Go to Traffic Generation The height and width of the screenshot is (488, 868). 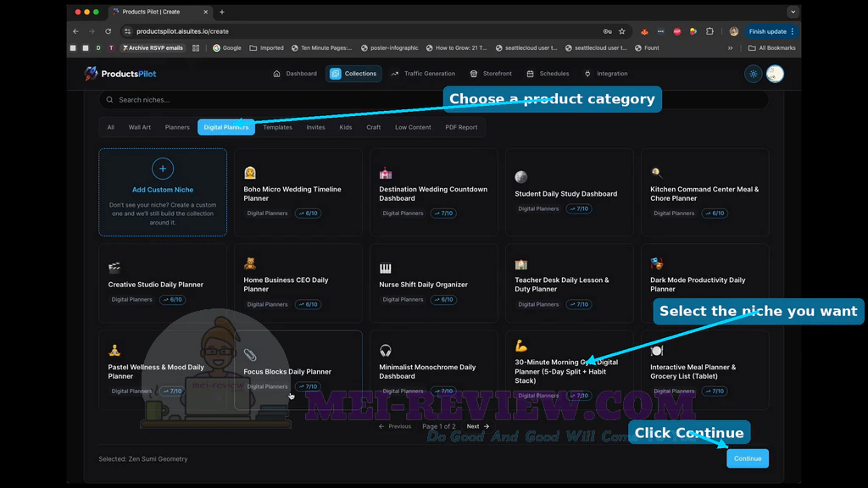click(x=423, y=74)
